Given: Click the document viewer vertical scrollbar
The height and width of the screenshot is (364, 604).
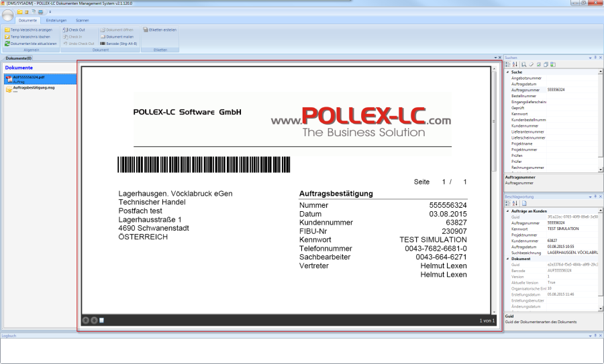Looking at the screenshot, I should [496, 168].
